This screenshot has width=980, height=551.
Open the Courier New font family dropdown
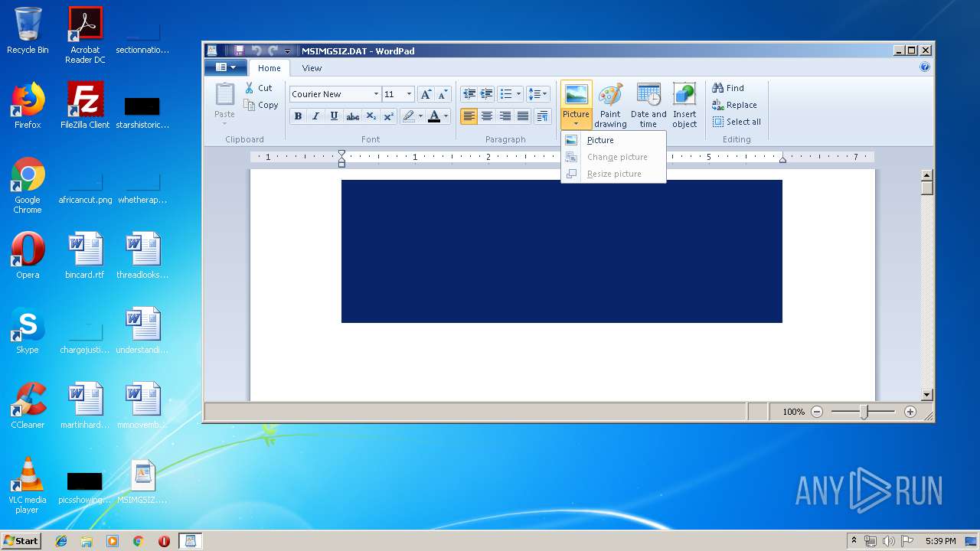pyautogui.click(x=376, y=94)
